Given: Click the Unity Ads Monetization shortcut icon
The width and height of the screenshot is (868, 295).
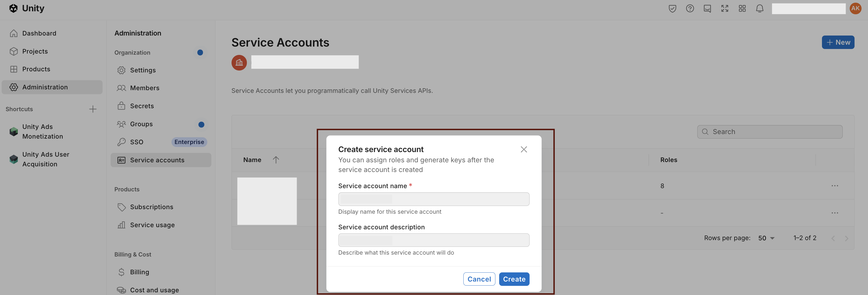Looking at the screenshot, I should [x=13, y=131].
